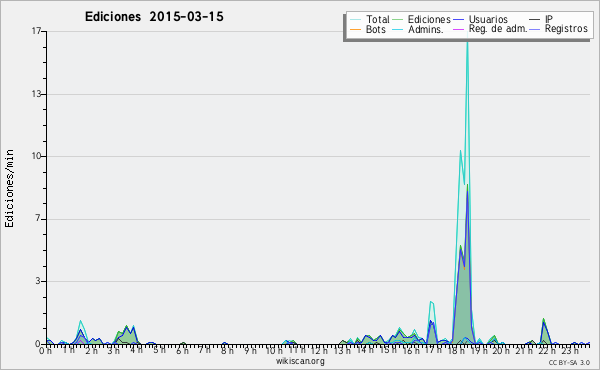The height and width of the screenshot is (370, 600).
Task: Click the y-axis value 7
Action: tap(38, 218)
